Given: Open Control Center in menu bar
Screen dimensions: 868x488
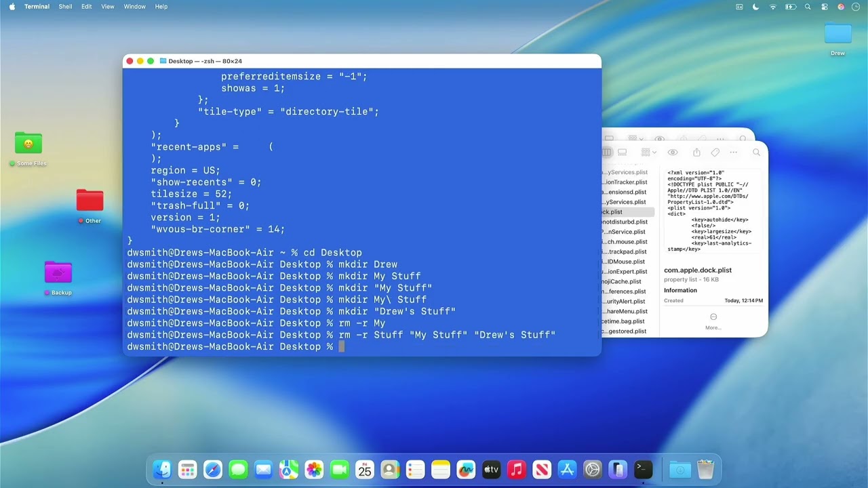Looking at the screenshot, I should pyautogui.click(x=824, y=7).
